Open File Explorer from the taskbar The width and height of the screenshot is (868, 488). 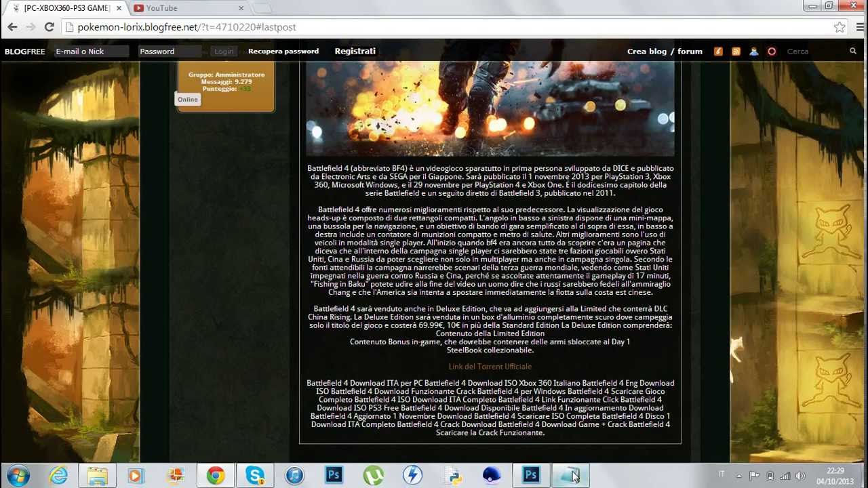coord(97,475)
